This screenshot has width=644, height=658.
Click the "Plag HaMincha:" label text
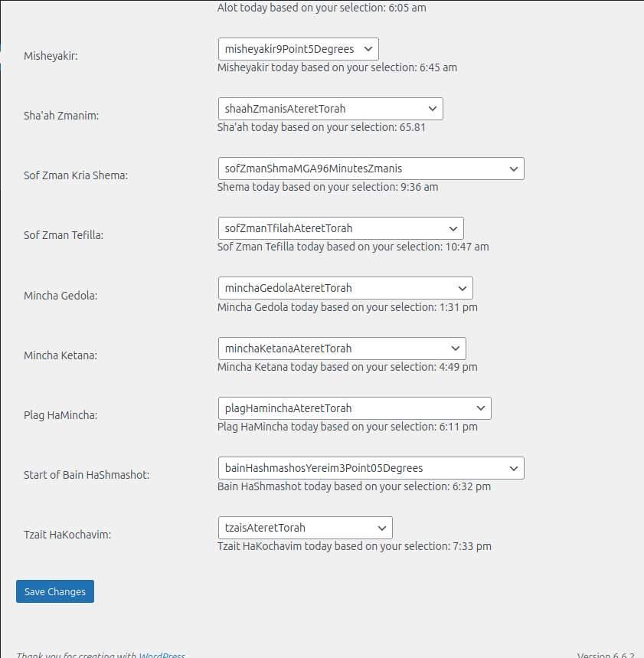point(60,415)
